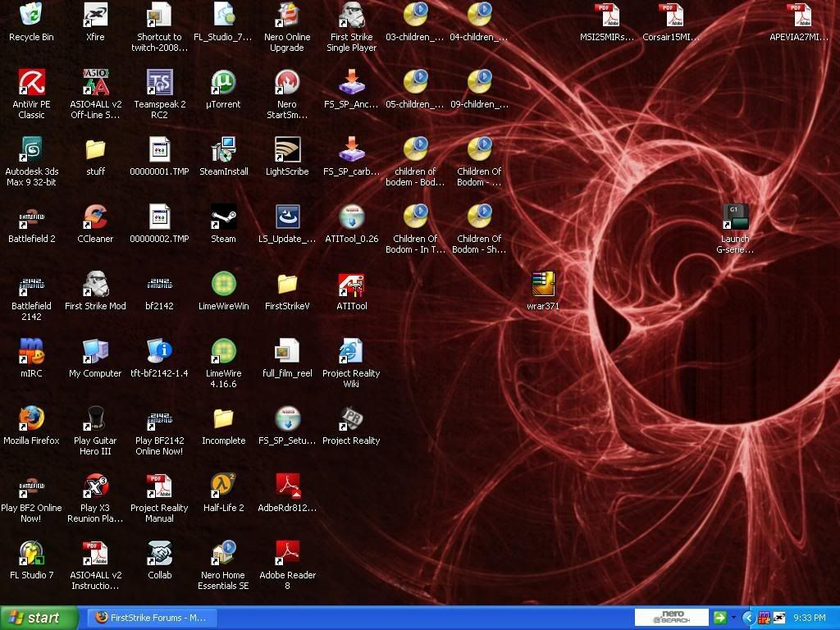Expand hidden system tray icons
This screenshot has height=630, width=840.
coord(748,618)
